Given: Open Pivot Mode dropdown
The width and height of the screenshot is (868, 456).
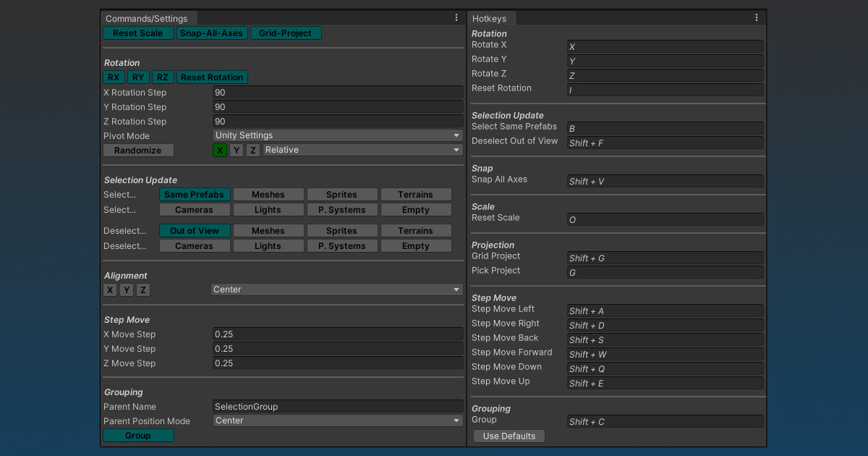Looking at the screenshot, I should (338, 135).
